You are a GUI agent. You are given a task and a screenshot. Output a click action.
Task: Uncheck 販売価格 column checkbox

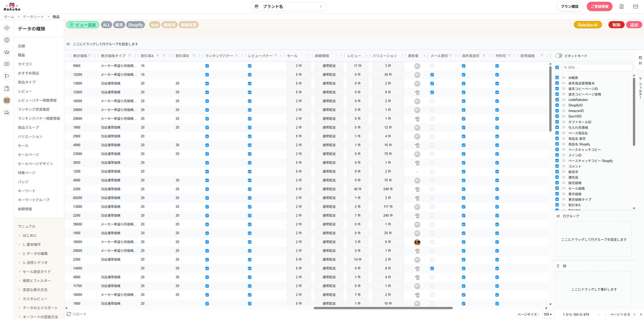557,183
